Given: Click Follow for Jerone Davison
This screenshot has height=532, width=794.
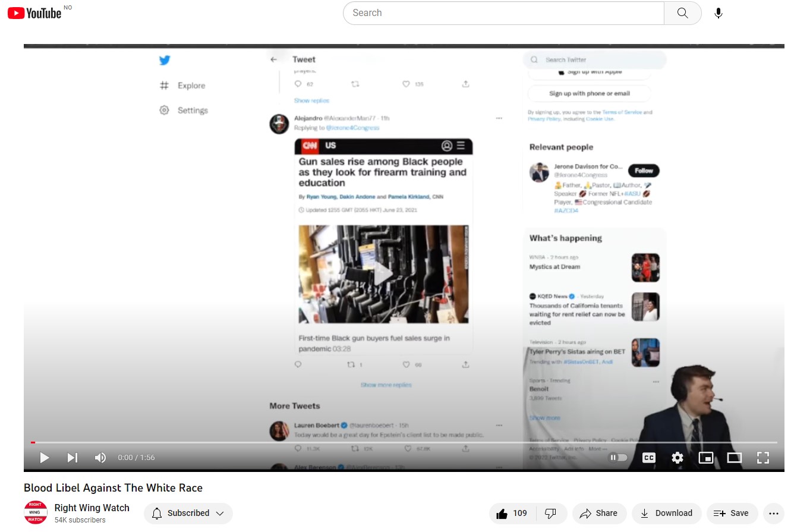Looking at the screenshot, I should (x=644, y=171).
